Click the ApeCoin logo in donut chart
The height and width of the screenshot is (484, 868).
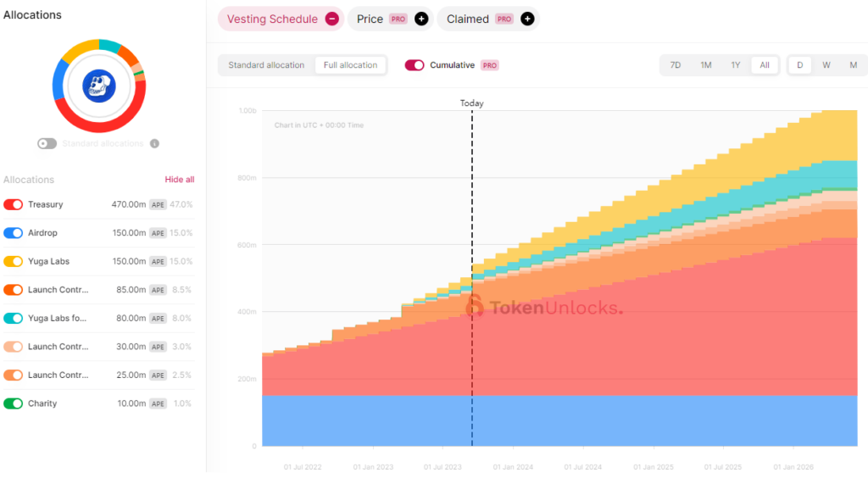[98, 86]
